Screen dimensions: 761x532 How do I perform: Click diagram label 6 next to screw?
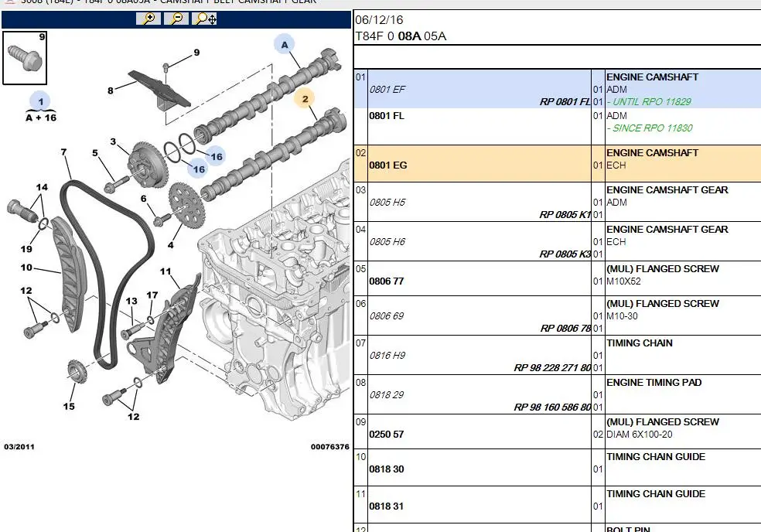tap(144, 199)
